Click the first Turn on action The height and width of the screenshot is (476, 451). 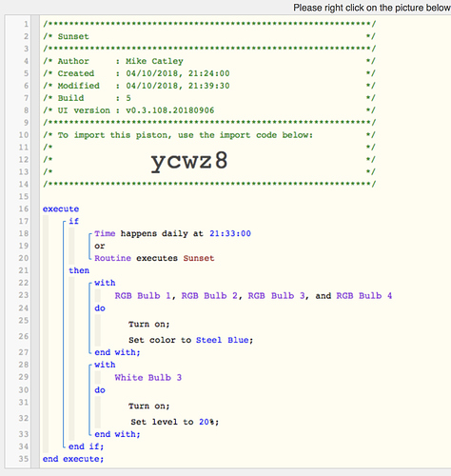(149, 325)
